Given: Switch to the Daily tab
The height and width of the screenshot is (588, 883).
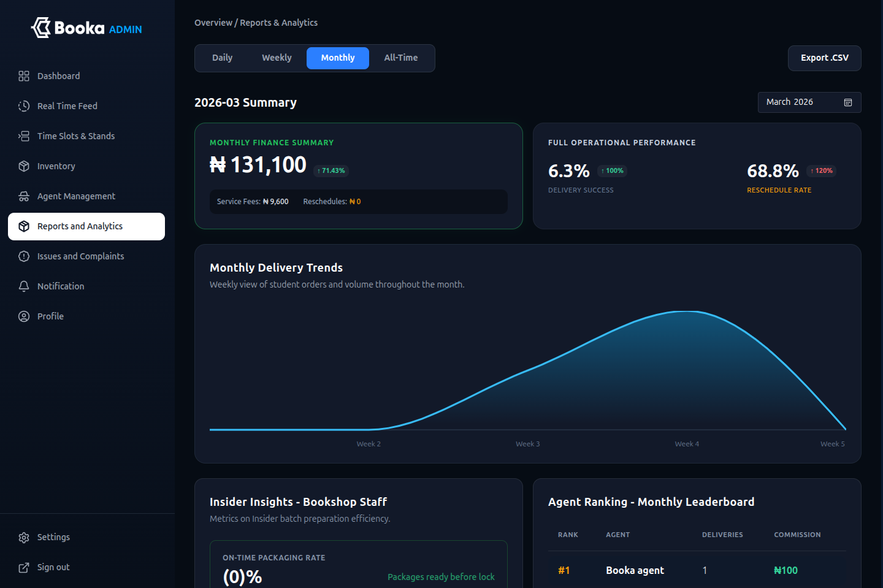Looking at the screenshot, I should click(222, 58).
